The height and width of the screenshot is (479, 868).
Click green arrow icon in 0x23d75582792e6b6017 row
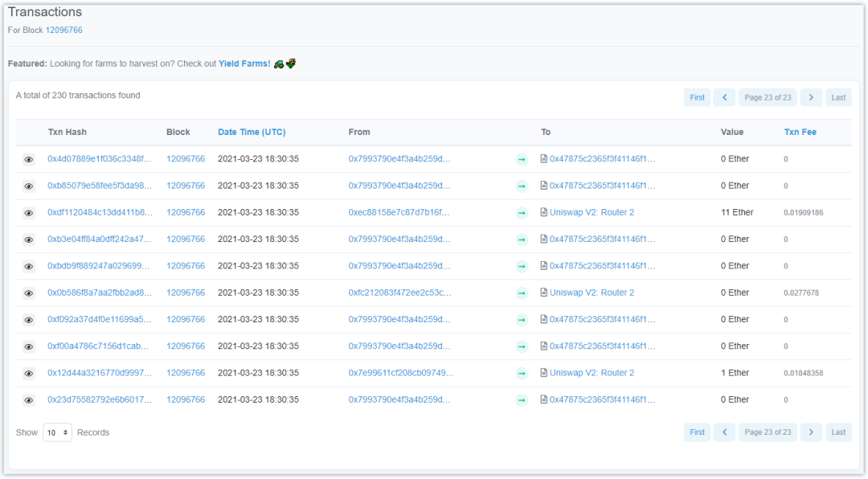[x=522, y=399]
